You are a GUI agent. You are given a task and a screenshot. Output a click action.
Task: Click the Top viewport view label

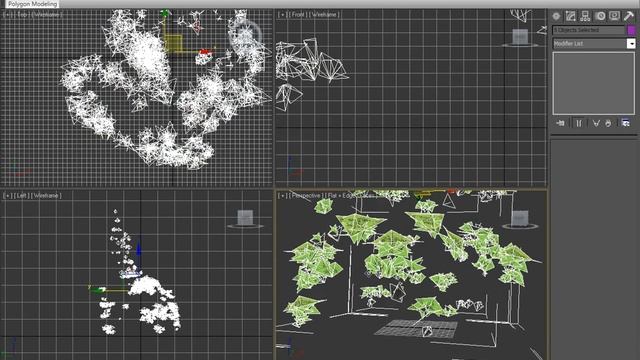pos(22,15)
